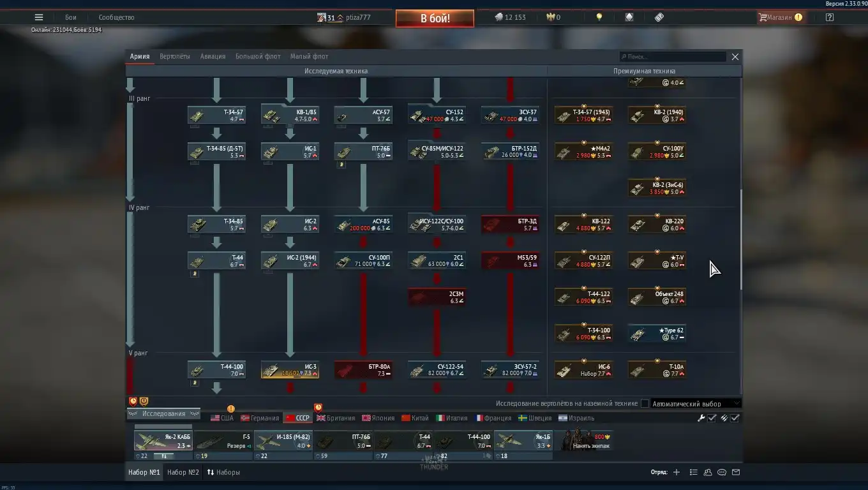Viewport: 868px width, 490px height.
Task: Select the Т-34-85 (Д-5Т) card
Action: [217, 152]
